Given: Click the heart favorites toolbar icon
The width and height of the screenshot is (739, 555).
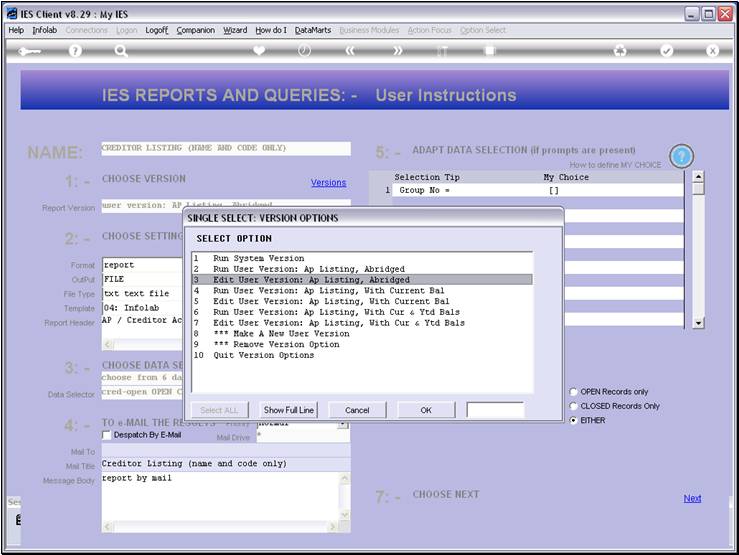Looking at the screenshot, I should 259,50.
